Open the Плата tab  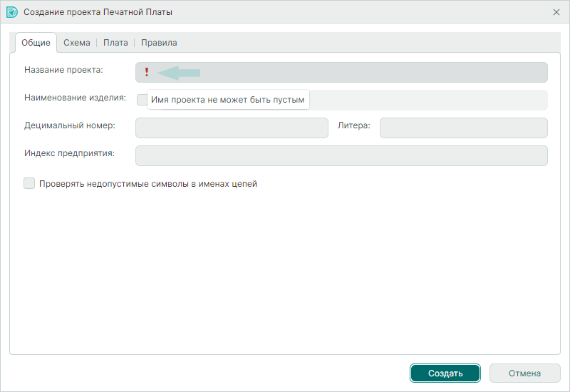(115, 43)
